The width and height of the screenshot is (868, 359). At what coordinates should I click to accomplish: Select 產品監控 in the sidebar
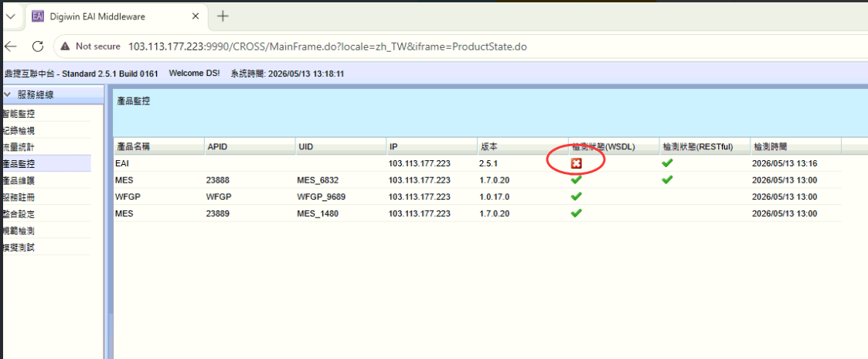point(46,163)
